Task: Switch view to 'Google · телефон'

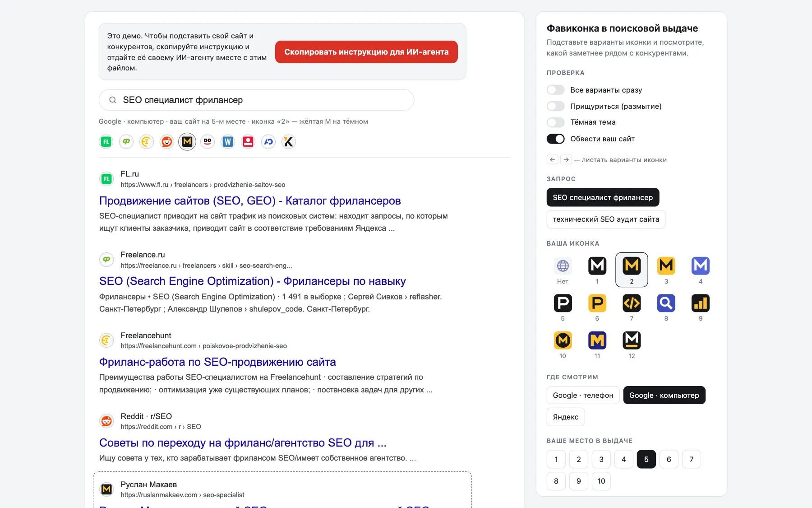Action: pos(583,395)
